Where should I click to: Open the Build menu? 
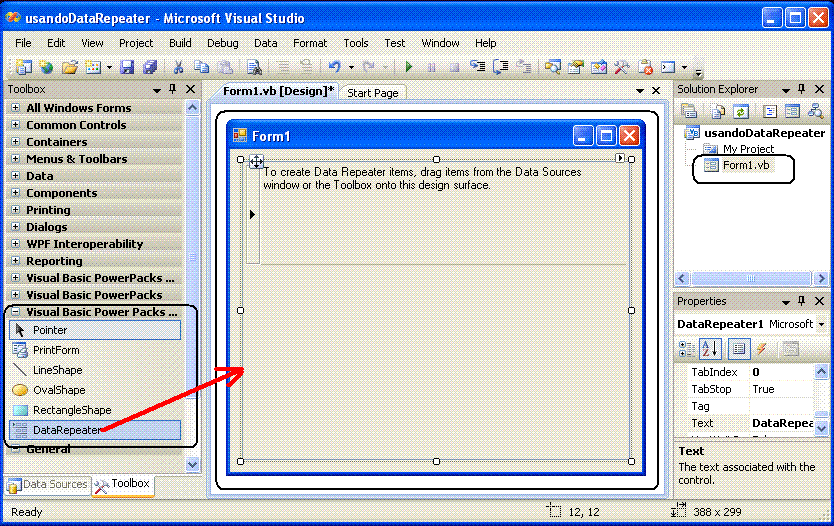pos(180,43)
